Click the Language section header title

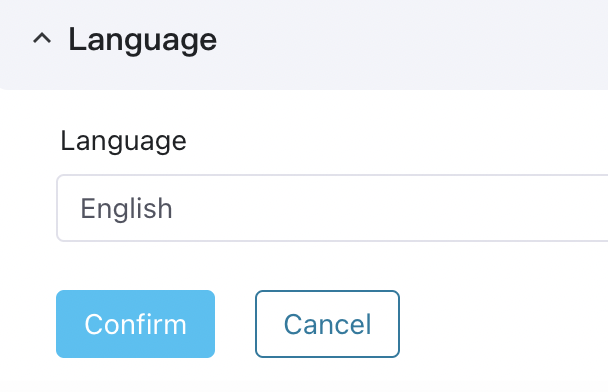142,41
